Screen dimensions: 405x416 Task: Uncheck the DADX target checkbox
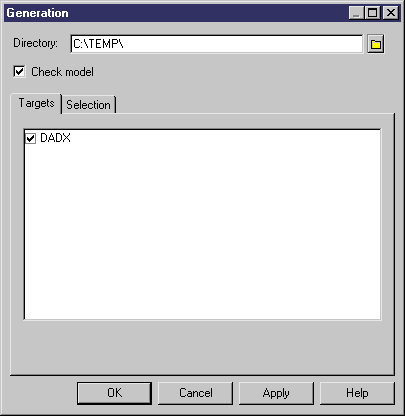30,138
